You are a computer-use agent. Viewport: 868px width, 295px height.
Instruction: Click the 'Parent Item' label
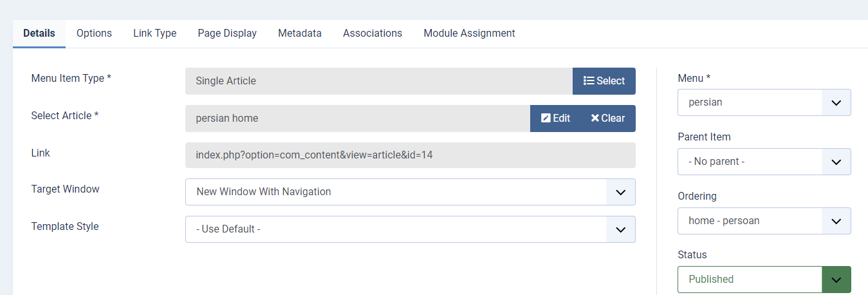pyautogui.click(x=705, y=137)
